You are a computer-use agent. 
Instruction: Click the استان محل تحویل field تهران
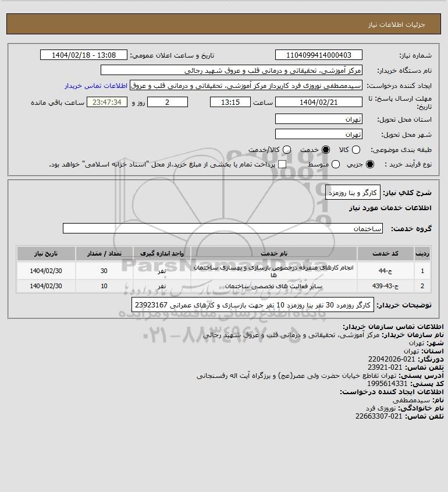pos(318,119)
